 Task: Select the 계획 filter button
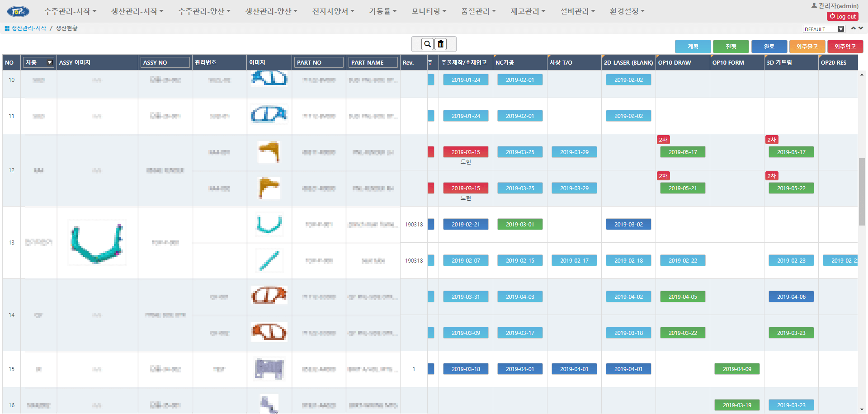(693, 46)
